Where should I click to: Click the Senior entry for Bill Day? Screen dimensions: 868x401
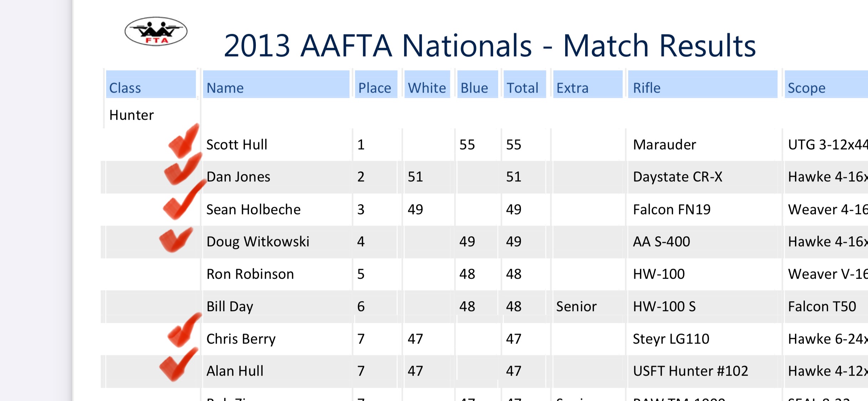point(576,307)
